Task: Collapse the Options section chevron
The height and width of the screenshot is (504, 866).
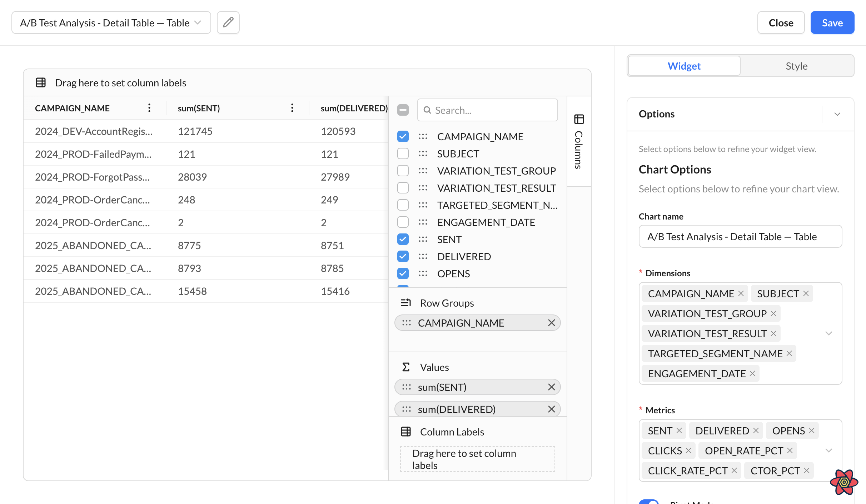Action: pyautogui.click(x=837, y=114)
